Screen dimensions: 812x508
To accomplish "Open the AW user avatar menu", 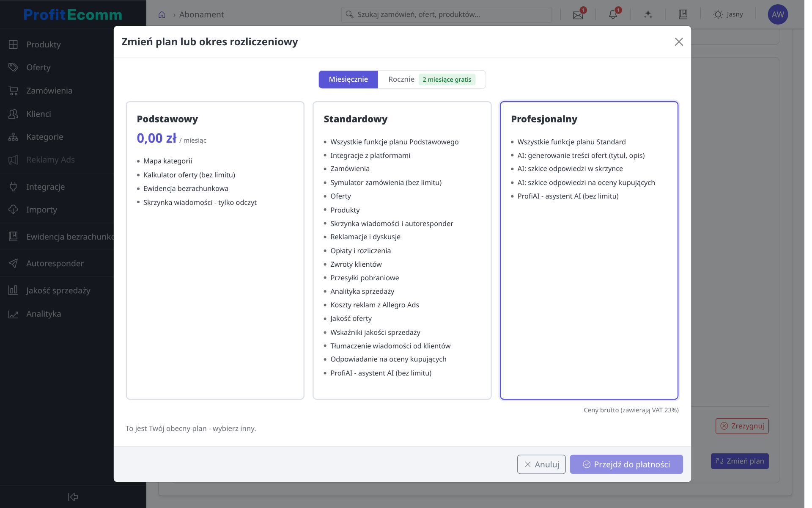I will (777, 14).
